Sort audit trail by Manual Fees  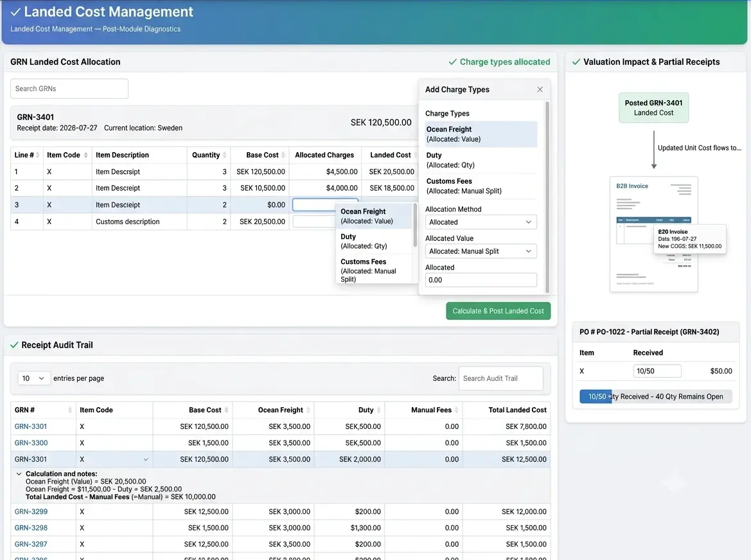[x=456, y=410]
